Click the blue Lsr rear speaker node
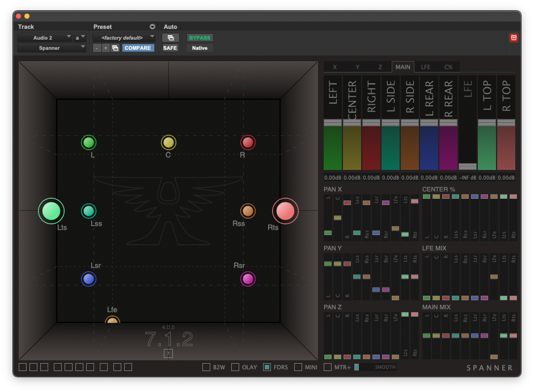The image size is (534, 392). point(88,279)
